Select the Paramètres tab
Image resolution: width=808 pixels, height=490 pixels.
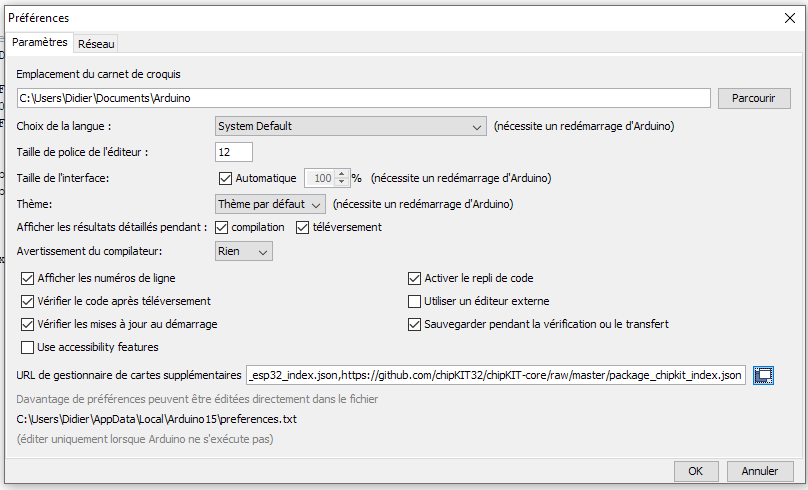point(40,42)
